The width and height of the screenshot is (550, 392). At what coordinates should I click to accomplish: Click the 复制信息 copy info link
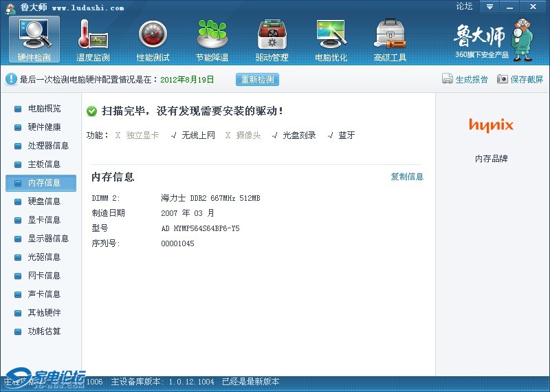click(407, 177)
